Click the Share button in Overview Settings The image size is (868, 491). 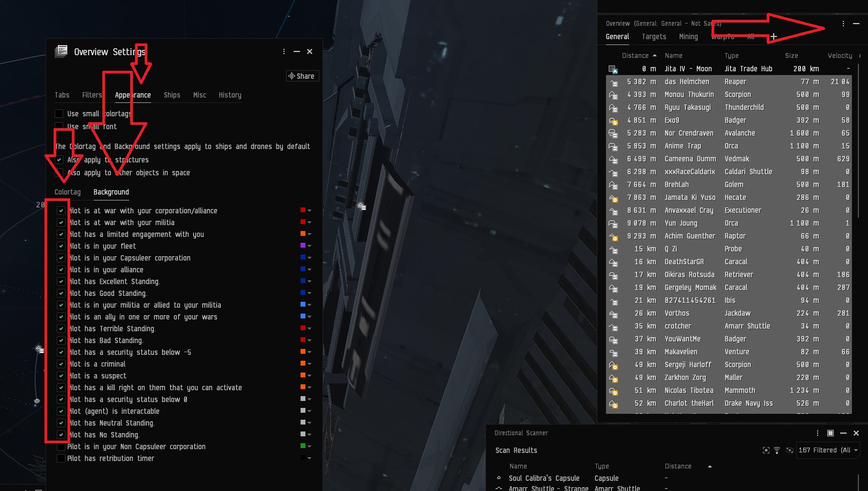click(x=303, y=76)
